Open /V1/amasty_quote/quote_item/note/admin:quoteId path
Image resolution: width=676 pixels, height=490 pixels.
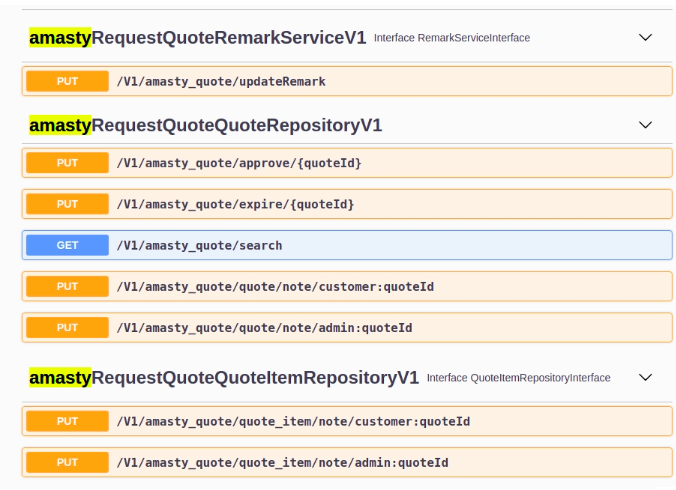tap(282, 462)
